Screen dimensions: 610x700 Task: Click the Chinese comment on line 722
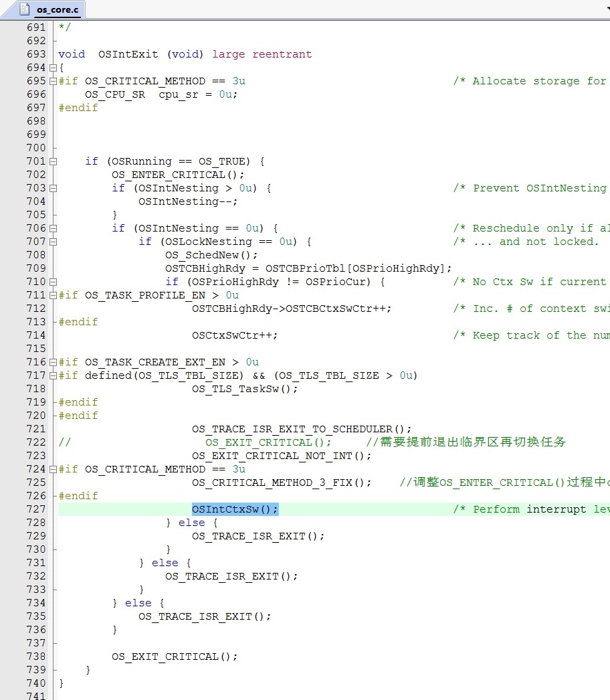[466, 442]
